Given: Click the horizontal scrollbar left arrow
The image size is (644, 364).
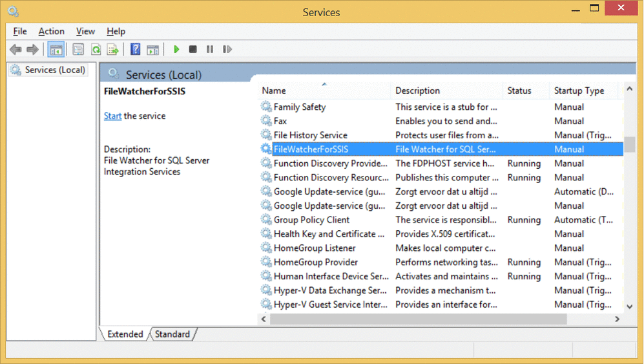Looking at the screenshot, I should [x=264, y=319].
